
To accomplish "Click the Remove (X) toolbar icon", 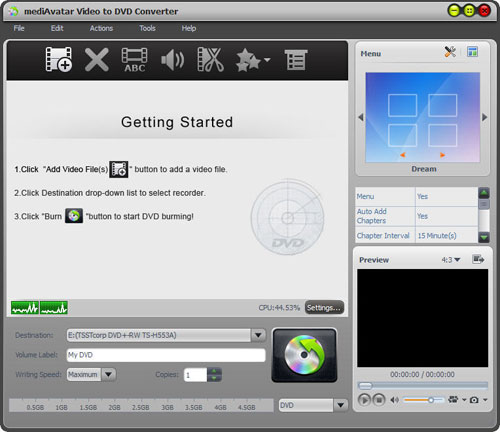I will pyautogui.click(x=97, y=60).
